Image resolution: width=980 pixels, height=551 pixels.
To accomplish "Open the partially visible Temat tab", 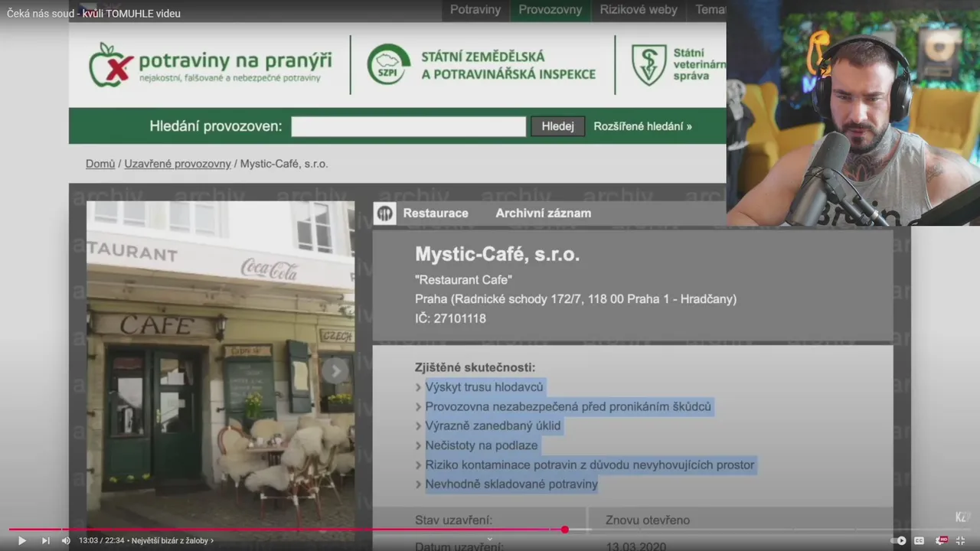I will click(710, 10).
